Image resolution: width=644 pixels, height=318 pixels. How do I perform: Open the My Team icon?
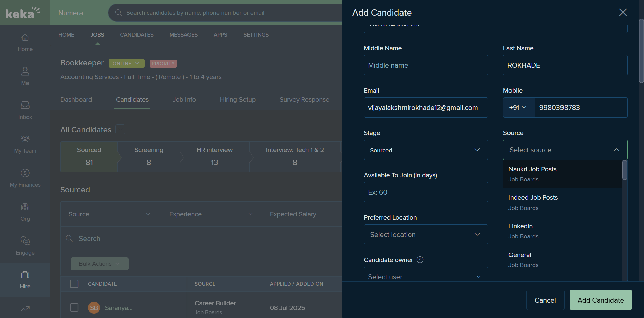25,139
